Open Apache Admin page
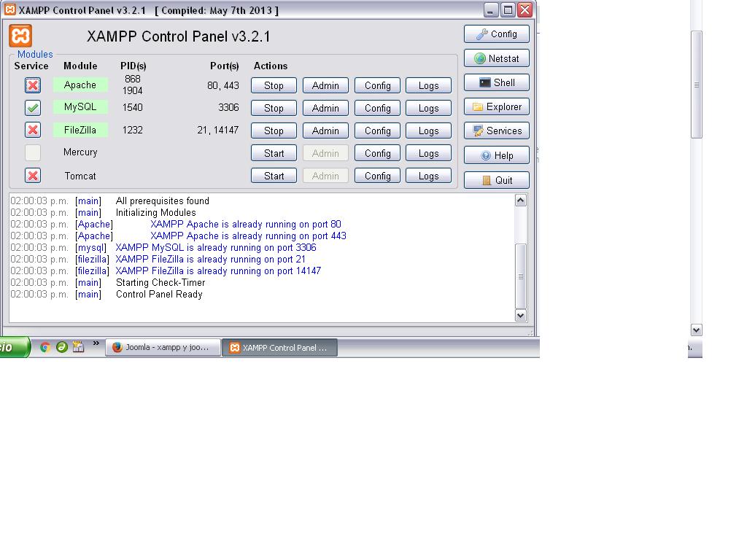 pyautogui.click(x=325, y=85)
